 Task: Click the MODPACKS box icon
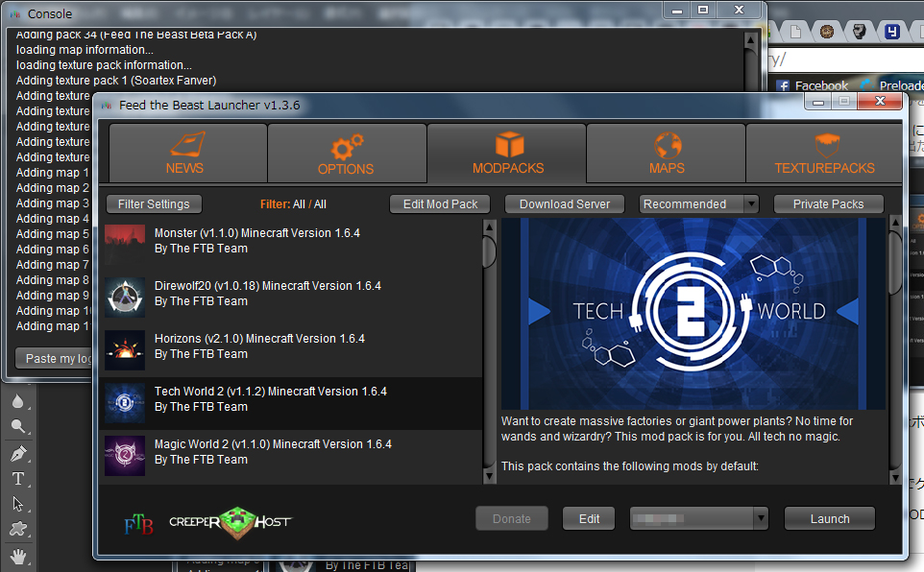(509, 145)
